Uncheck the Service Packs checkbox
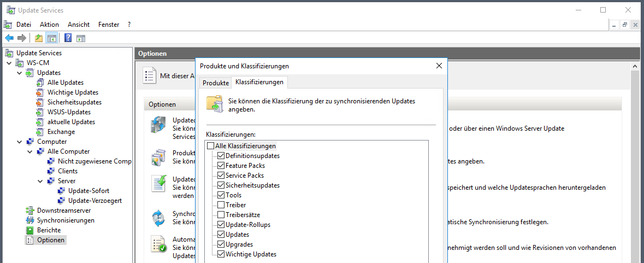The width and height of the screenshot is (644, 263). pos(221,176)
